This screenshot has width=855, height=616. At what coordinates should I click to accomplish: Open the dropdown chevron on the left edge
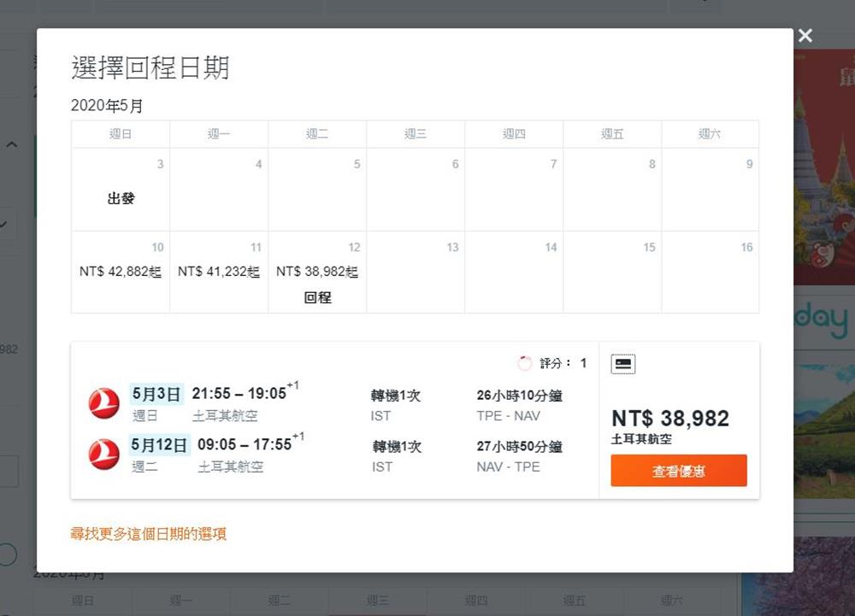pyautogui.click(x=4, y=225)
